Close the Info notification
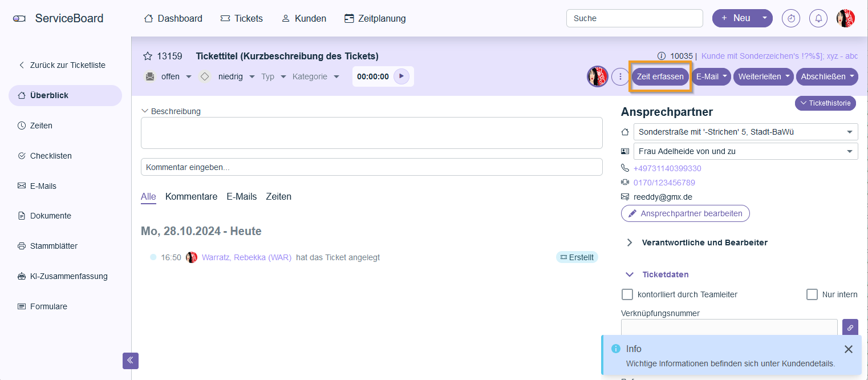Viewport: 868px width, 380px height. tap(849, 349)
